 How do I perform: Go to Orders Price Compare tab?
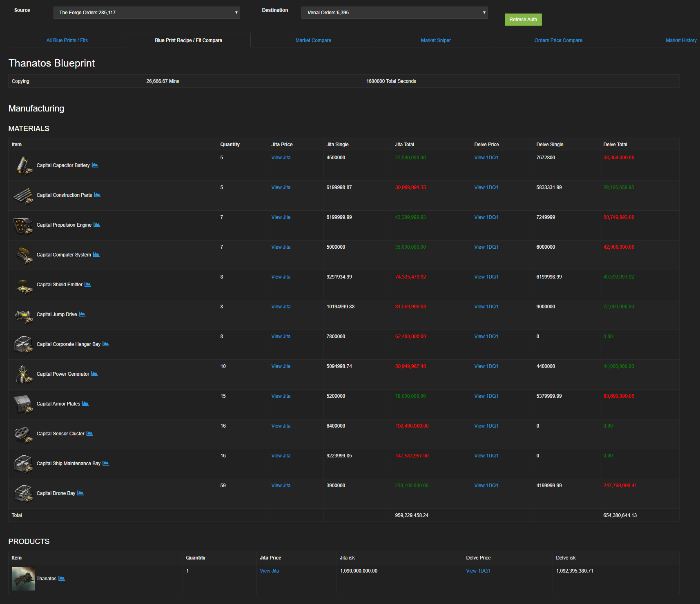pyautogui.click(x=558, y=40)
